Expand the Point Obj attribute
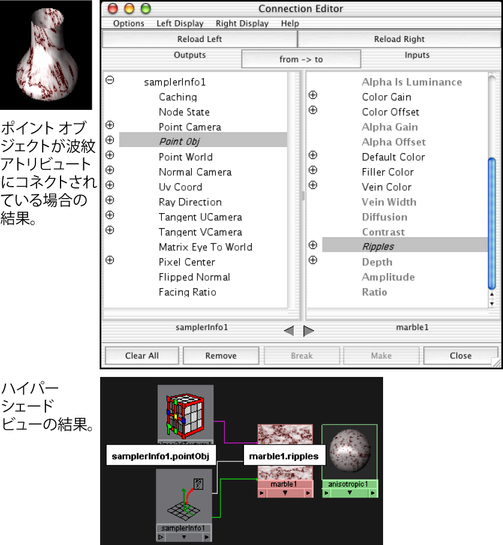503x545 pixels. (x=110, y=140)
